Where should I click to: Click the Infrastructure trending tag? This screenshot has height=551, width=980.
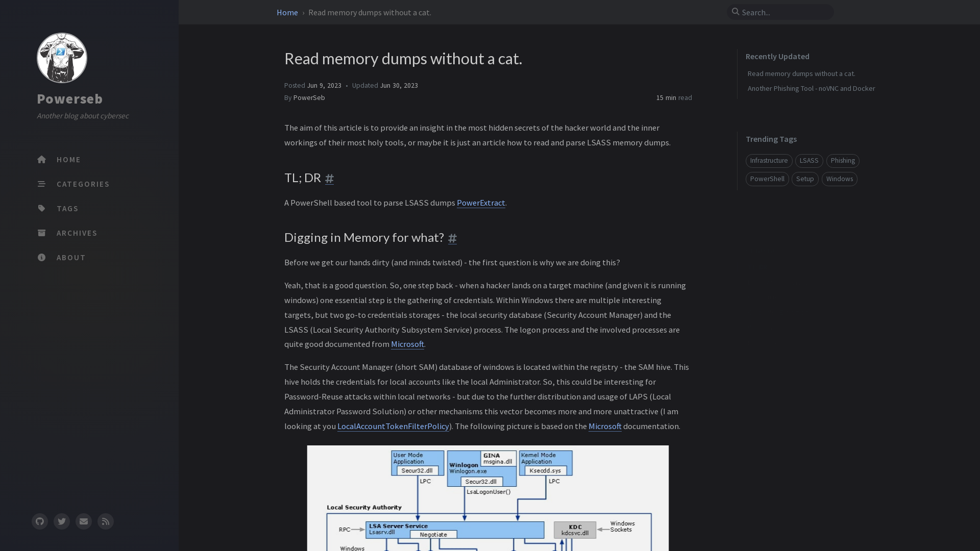pyautogui.click(x=769, y=160)
